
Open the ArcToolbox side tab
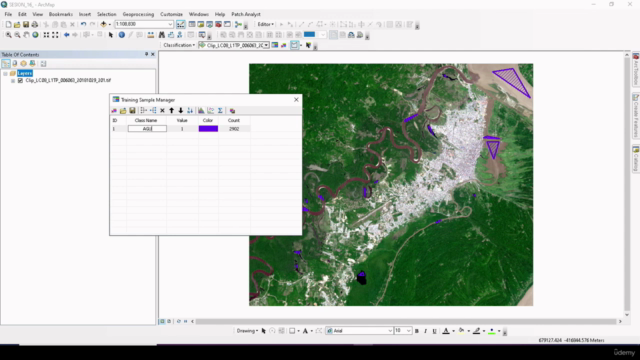click(636, 69)
